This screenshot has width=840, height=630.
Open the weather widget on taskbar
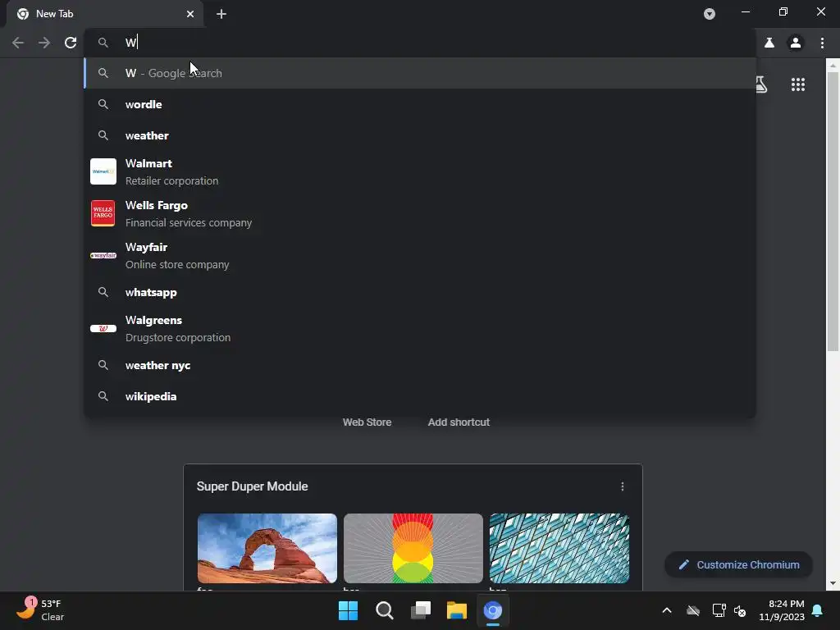(40, 610)
